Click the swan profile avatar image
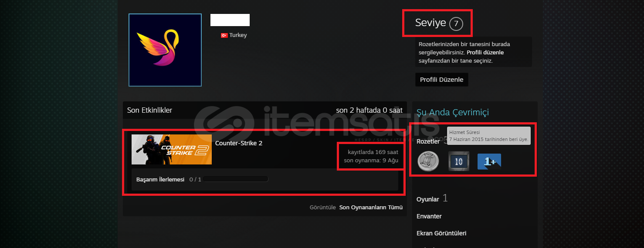The image size is (644, 248). click(165, 50)
